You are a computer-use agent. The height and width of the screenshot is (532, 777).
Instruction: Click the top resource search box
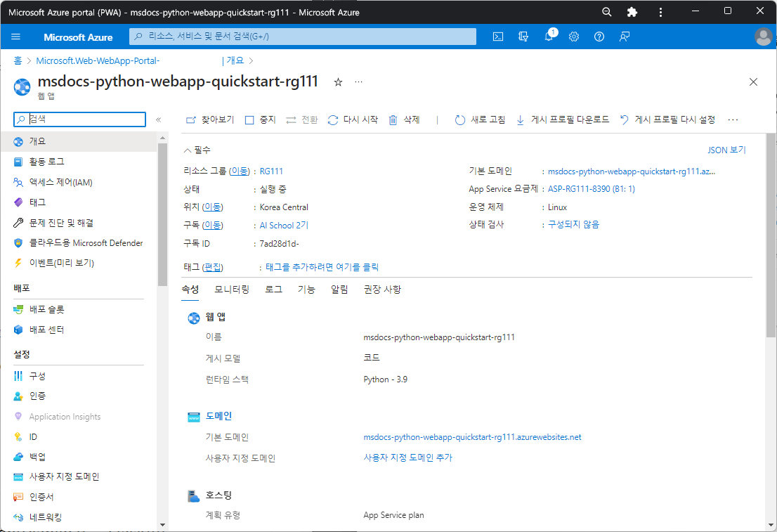pos(303,37)
